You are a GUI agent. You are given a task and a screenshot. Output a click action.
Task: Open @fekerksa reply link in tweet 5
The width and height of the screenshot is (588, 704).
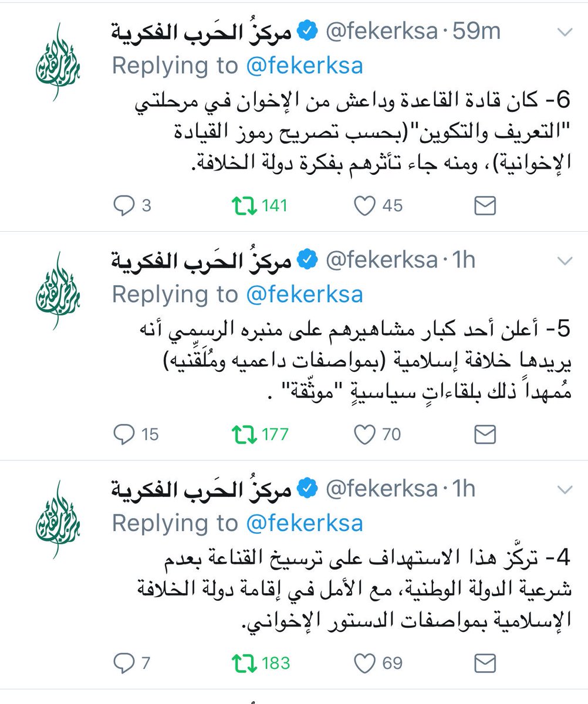[x=305, y=295]
